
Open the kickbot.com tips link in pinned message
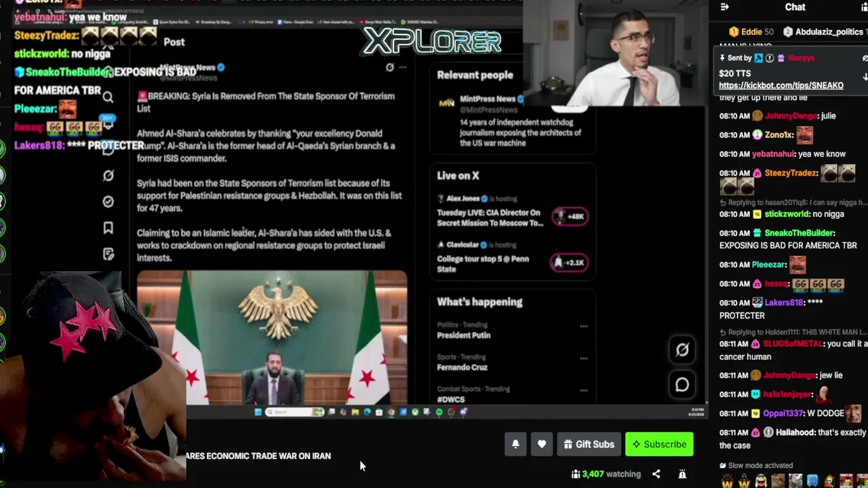coord(781,85)
